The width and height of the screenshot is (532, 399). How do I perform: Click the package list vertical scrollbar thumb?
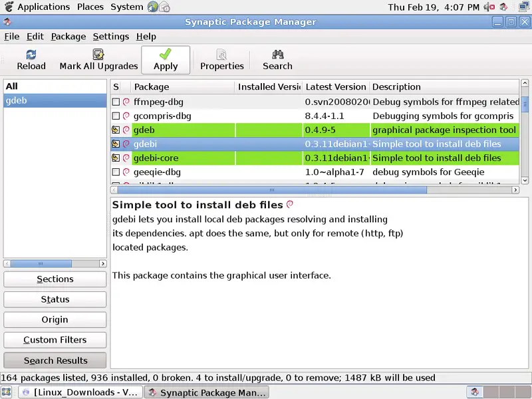pos(525,104)
